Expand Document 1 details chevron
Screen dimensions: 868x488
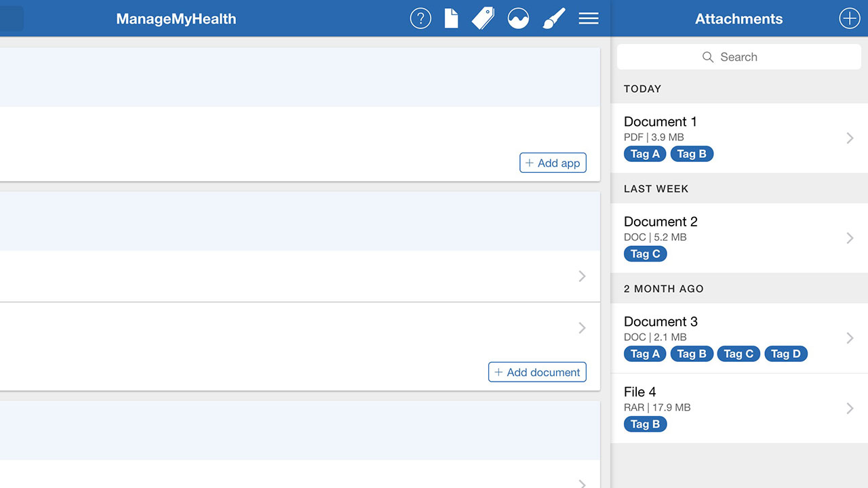pos(850,138)
